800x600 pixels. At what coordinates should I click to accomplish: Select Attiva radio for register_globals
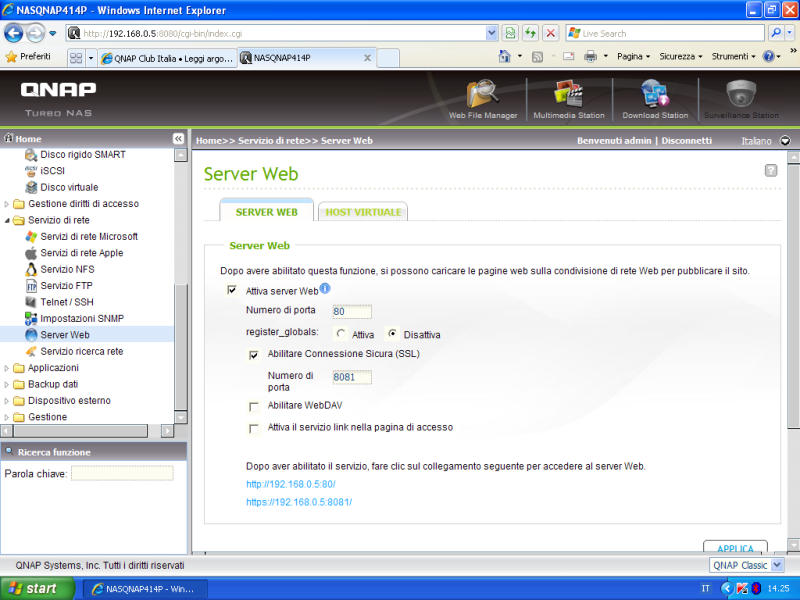point(342,334)
